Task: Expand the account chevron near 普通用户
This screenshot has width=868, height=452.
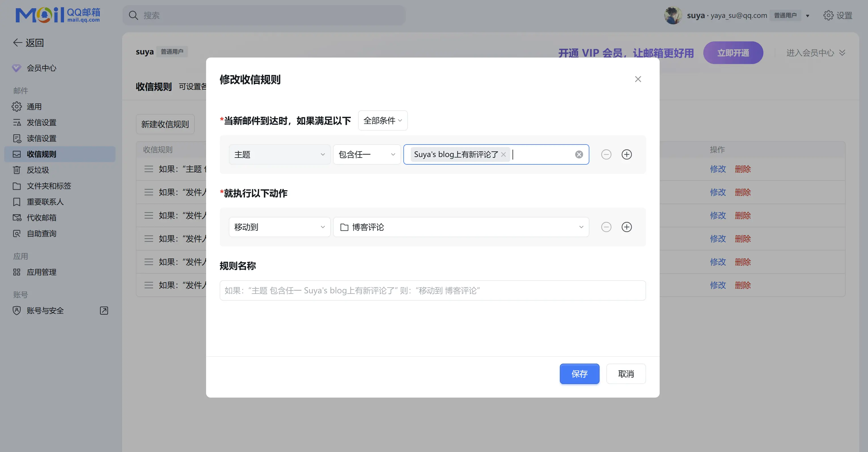Action: 808,16
